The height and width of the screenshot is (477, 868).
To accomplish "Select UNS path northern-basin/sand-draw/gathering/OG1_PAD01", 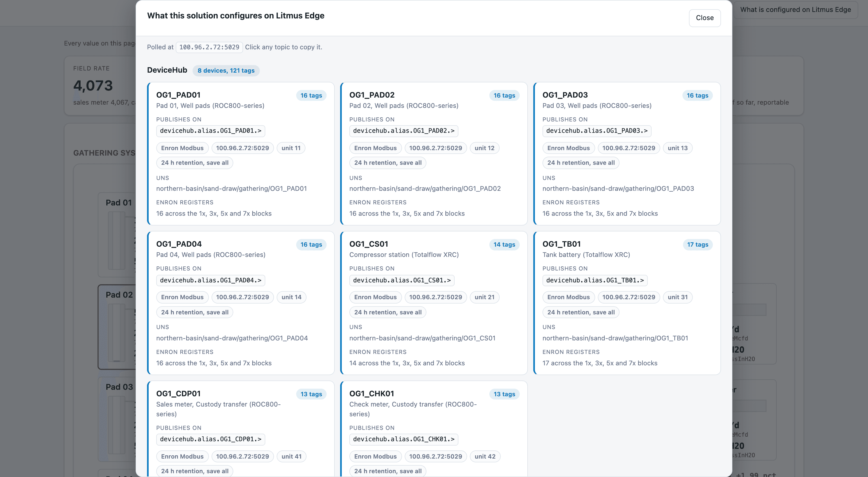I will (231, 189).
